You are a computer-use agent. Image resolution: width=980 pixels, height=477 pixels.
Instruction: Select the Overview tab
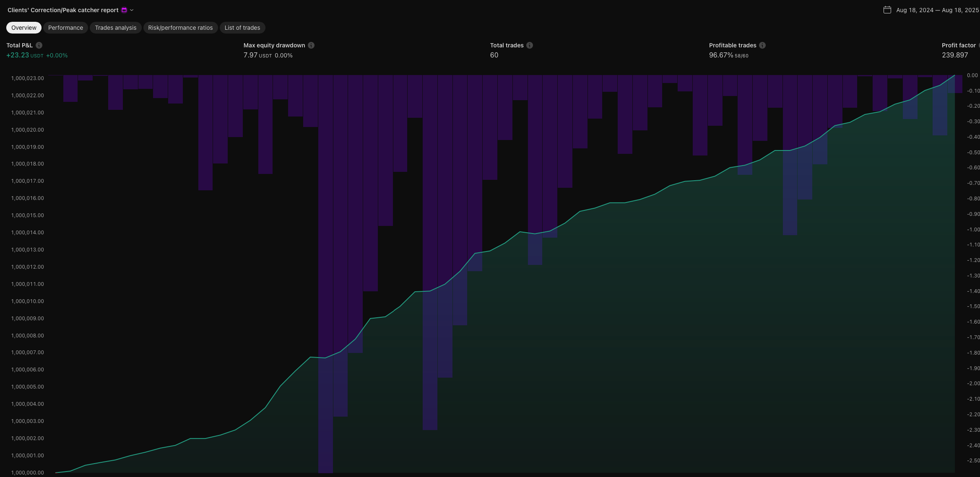click(x=24, y=28)
